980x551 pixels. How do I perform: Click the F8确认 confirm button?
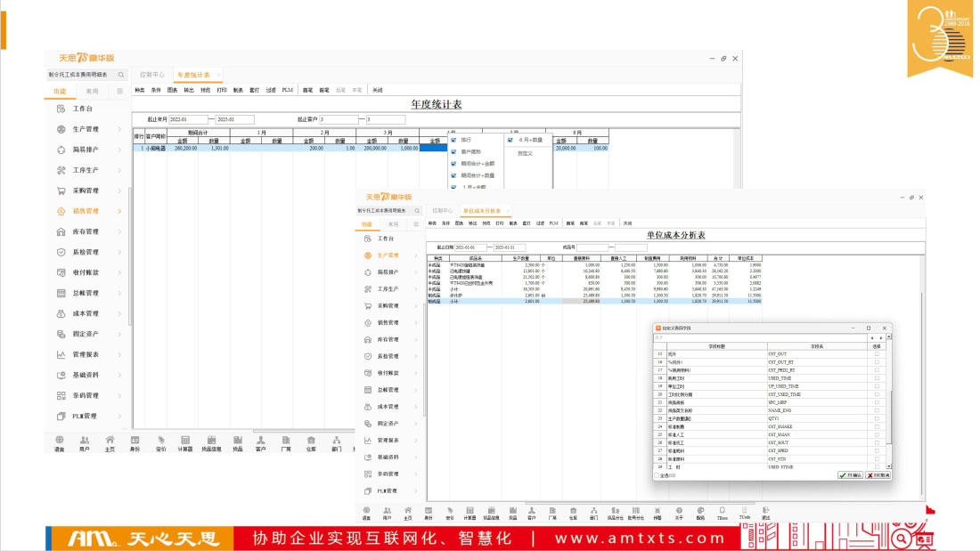(849, 475)
